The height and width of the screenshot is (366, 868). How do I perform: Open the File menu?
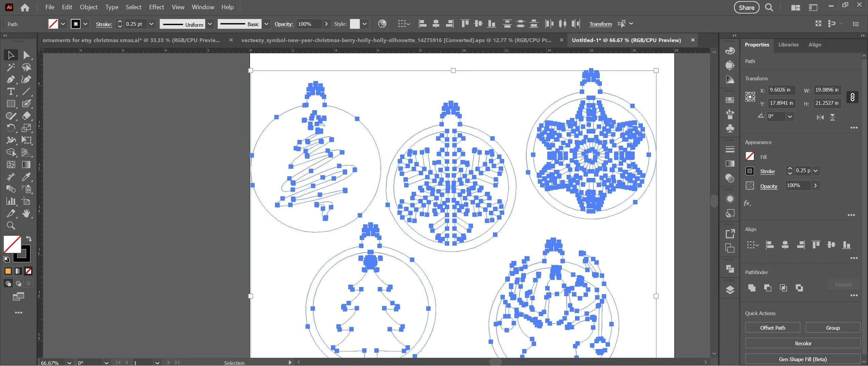(x=50, y=7)
